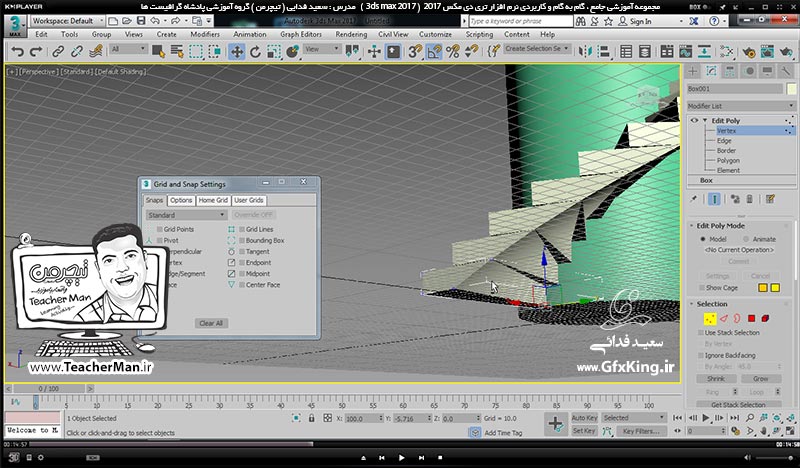Toggle Show End Result button
Image resolution: width=800 pixels, height=468 pixels.
(x=714, y=199)
